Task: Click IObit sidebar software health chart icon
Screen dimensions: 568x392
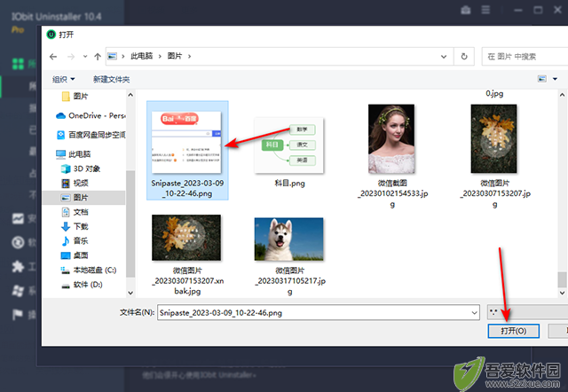Action: (18, 218)
